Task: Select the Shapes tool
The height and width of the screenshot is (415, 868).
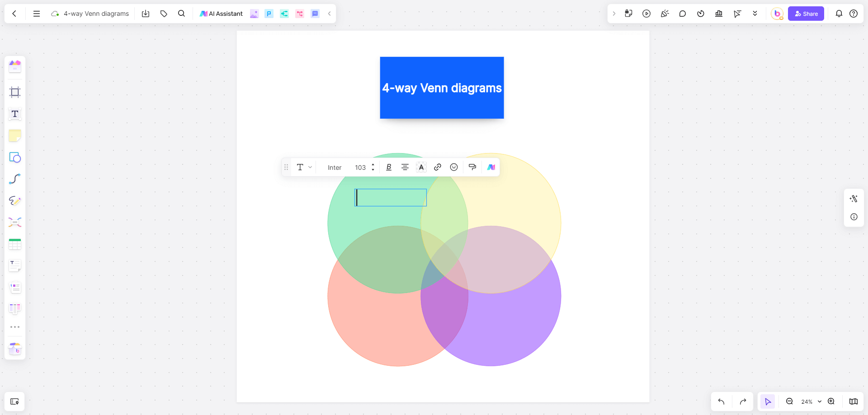Action: tap(15, 157)
